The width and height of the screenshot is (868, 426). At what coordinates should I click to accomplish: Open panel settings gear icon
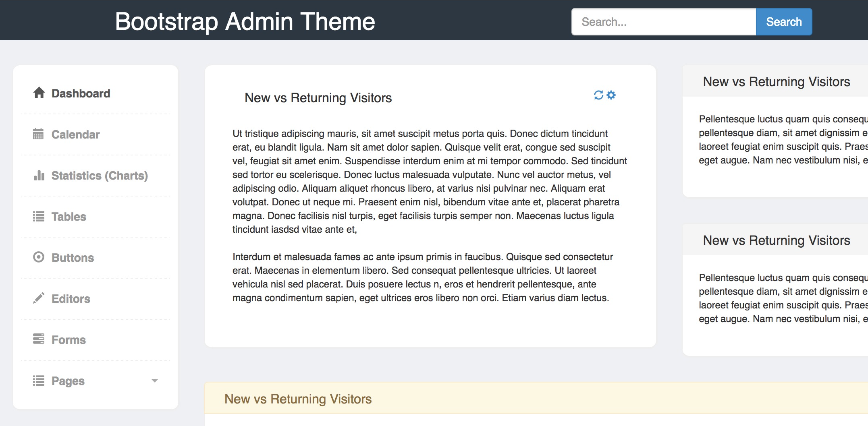(611, 95)
